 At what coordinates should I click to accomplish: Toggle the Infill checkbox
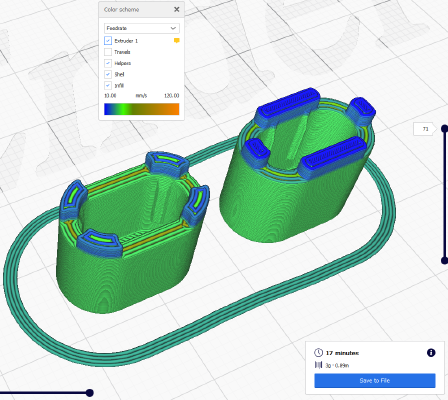coord(108,85)
